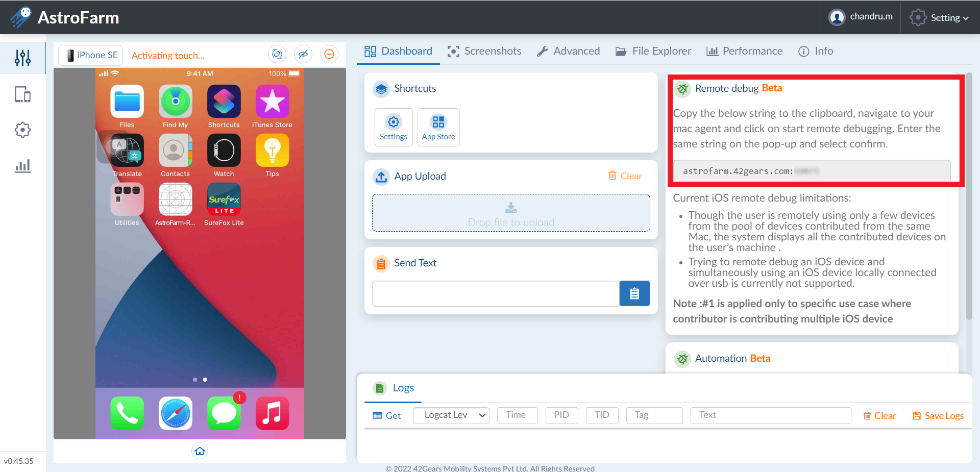Open the Contacts app
980x472 pixels.
[176, 150]
